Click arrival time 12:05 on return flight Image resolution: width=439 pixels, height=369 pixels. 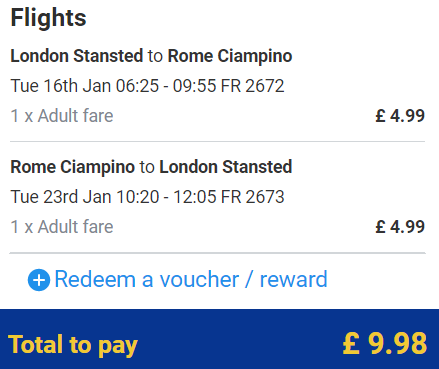pos(194,197)
